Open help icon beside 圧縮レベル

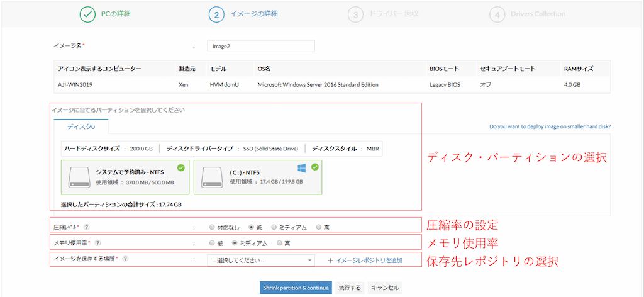(x=87, y=227)
